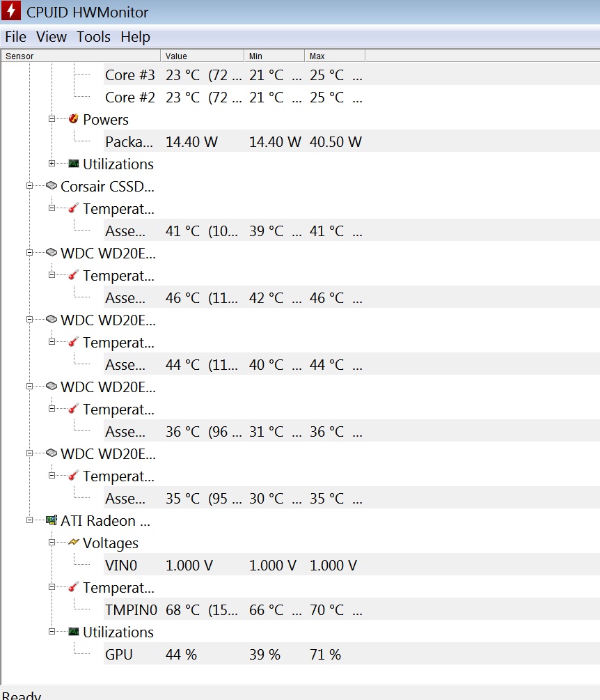This screenshot has width=600, height=700.
Task: Click the Value column header
Action: coord(203,56)
